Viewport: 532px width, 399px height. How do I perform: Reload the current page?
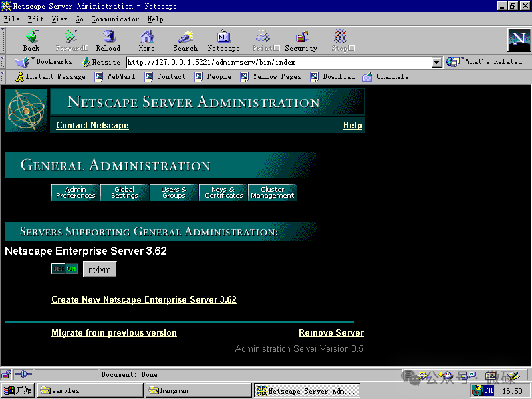(108, 40)
